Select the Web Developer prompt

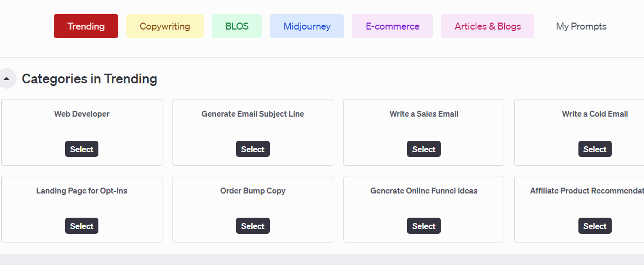coord(82,149)
